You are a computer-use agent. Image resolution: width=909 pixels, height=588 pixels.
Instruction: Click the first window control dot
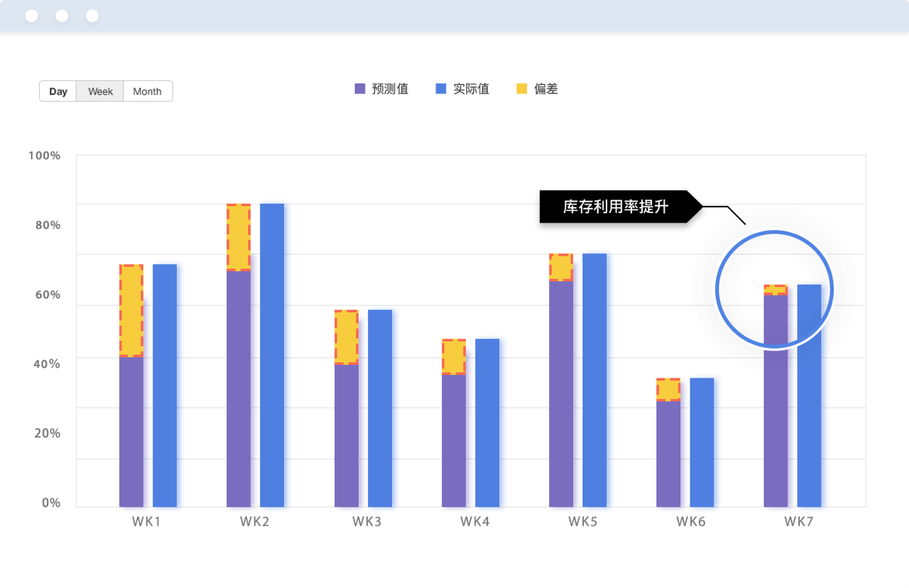point(31,16)
